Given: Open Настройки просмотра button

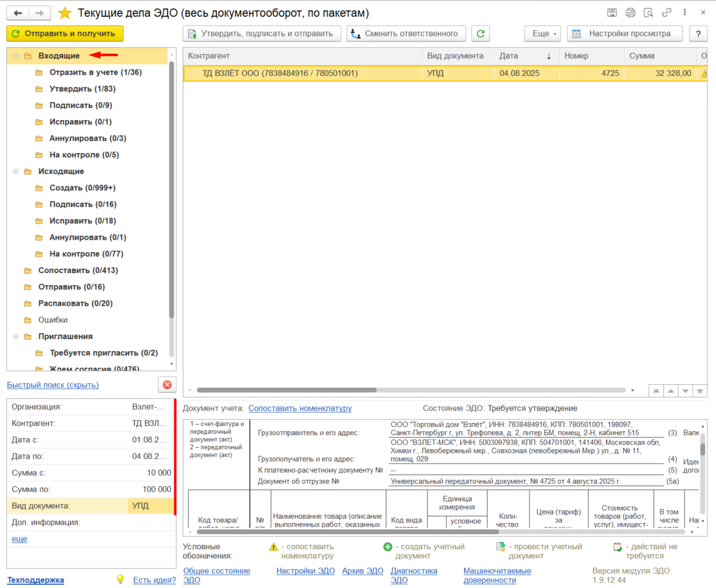Looking at the screenshot, I should (x=625, y=34).
